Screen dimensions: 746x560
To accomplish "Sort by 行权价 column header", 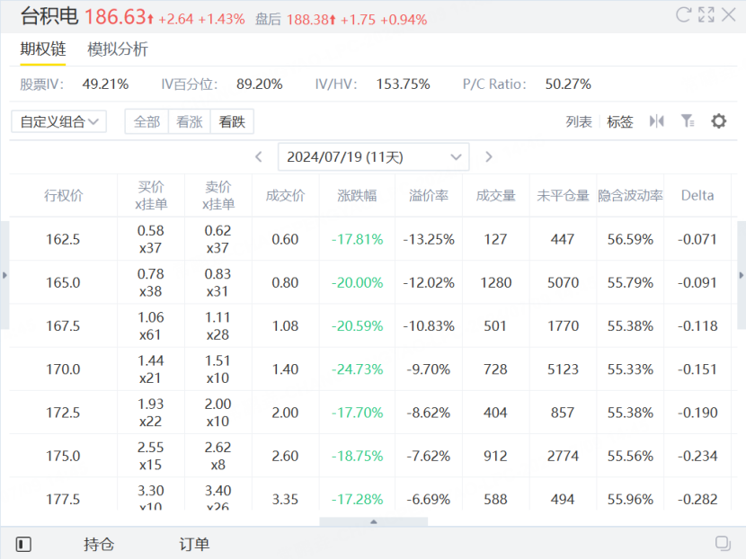I will point(63,196).
